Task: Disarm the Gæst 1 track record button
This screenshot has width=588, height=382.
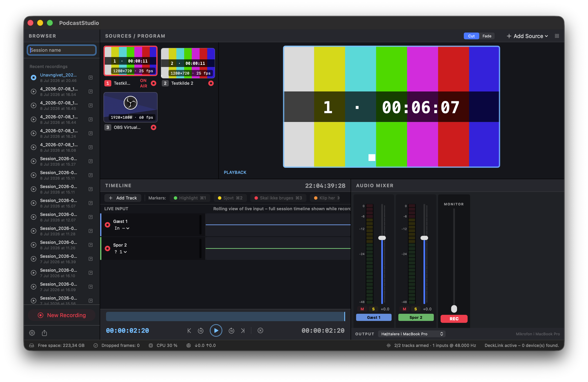Action: (x=108, y=225)
